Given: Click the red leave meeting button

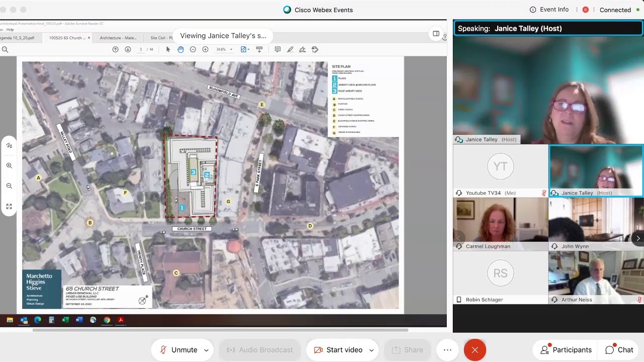Looking at the screenshot, I should [x=475, y=350].
